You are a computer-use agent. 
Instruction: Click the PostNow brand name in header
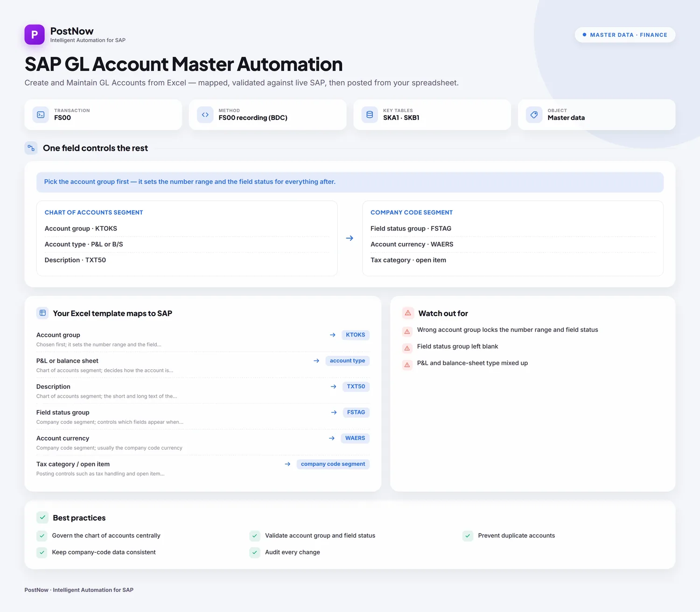pyautogui.click(x=72, y=31)
